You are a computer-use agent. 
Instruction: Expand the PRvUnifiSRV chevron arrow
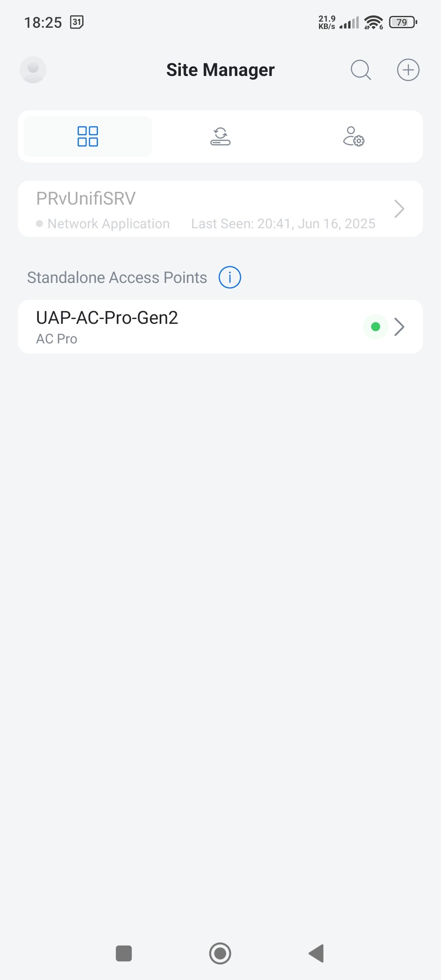click(399, 209)
